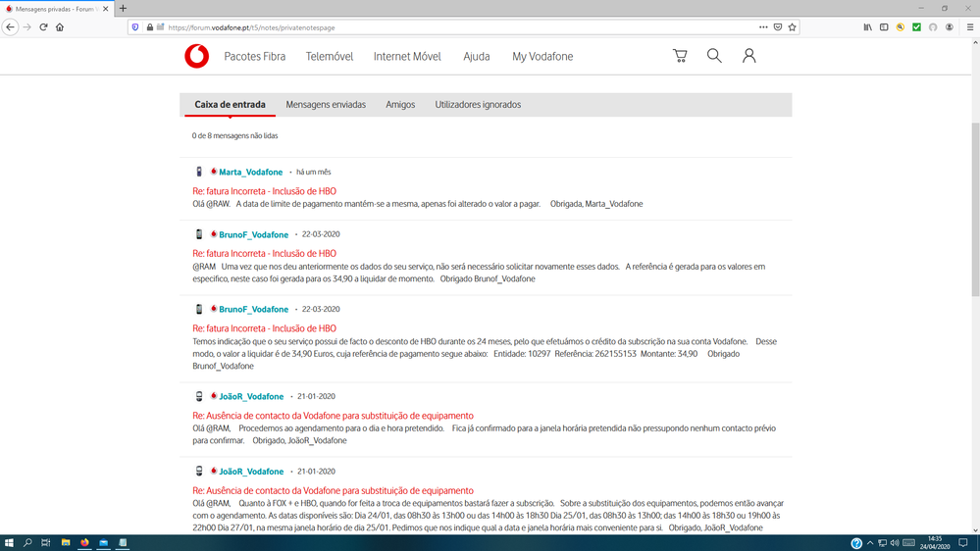Open Windows Start menu
This screenshot has height=551, width=980.
9,543
